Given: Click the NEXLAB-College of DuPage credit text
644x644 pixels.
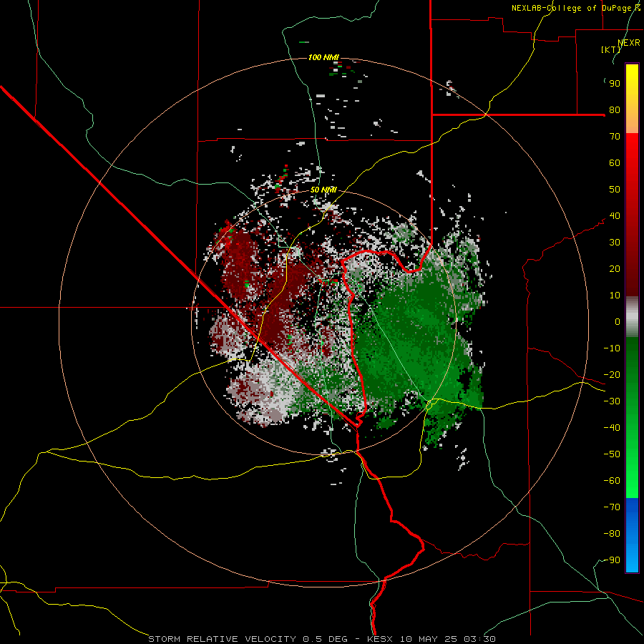Looking at the screenshot, I should click(576, 8).
